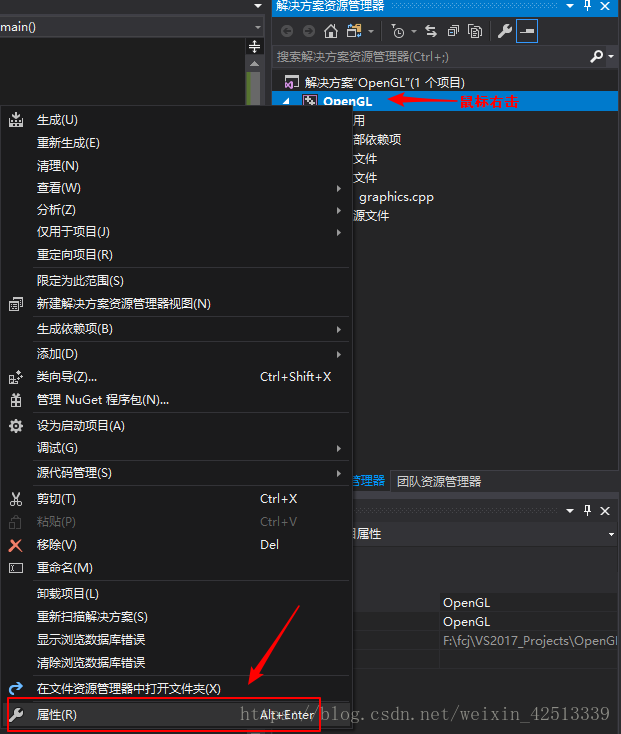This screenshot has height=734, width=621.
Task: Click the Back navigation arrow in Solution Explorer
Action: click(x=287, y=31)
